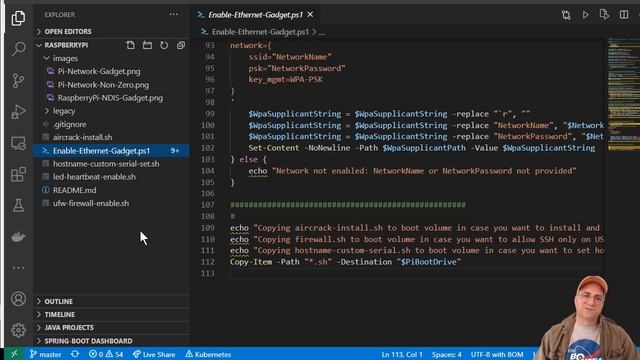Image resolution: width=640 pixels, height=360 pixels.
Task: Open the Docker view
Action: point(18,237)
